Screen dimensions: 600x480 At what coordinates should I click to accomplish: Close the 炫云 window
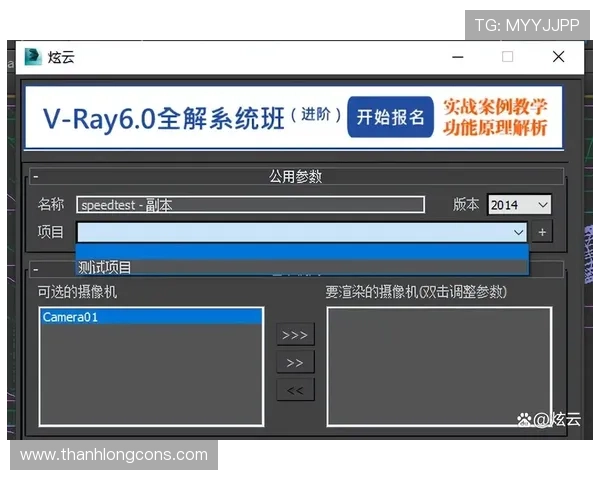pyautogui.click(x=559, y=57)
